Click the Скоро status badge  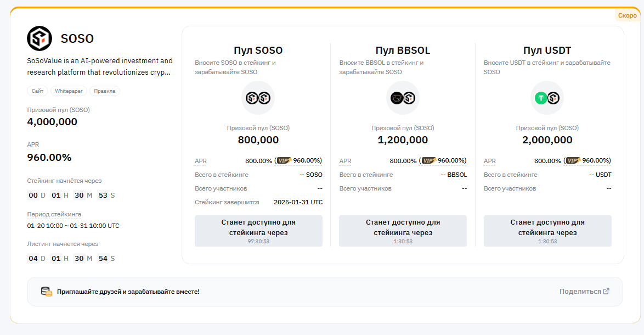627,15
